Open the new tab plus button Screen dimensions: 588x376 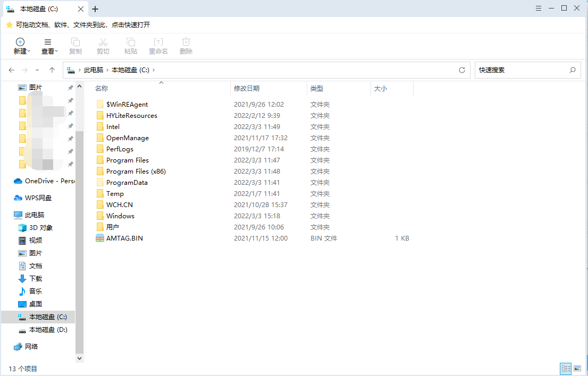(x=95, y=9)
